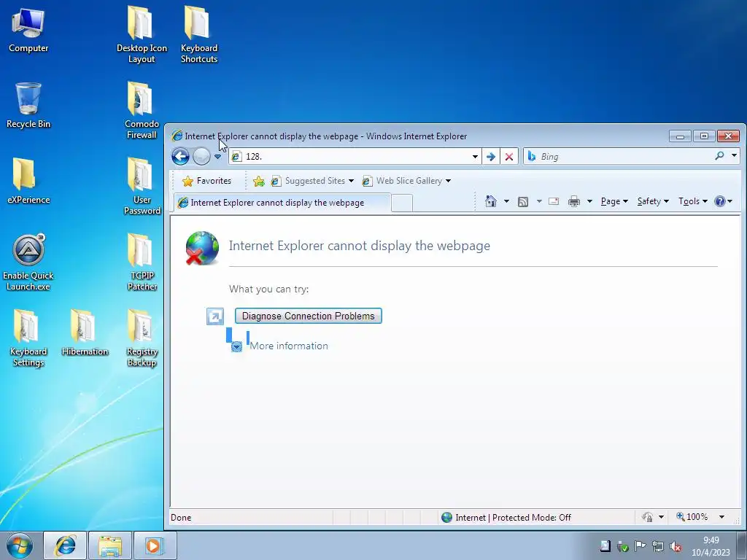747x560 pixels.
Task: Select the Hibernation folder icon
Action: pyautogui.click(x=85, y=332)
